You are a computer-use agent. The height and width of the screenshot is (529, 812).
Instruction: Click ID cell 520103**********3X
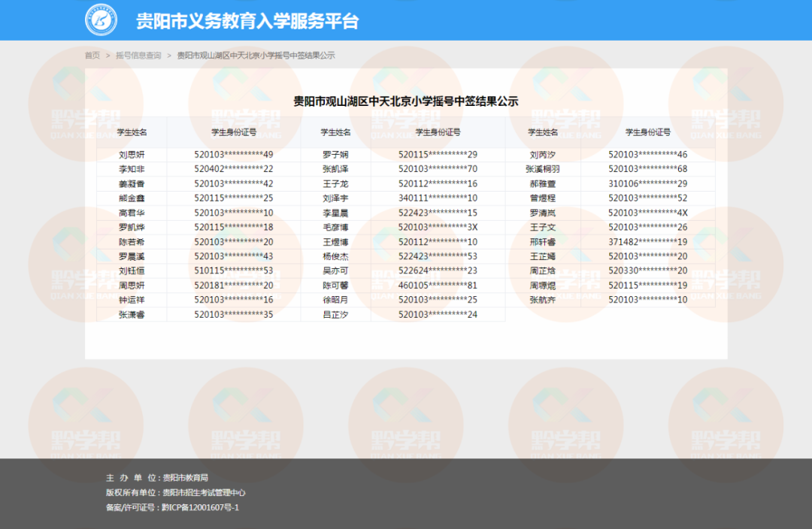[x=438, y=227]
